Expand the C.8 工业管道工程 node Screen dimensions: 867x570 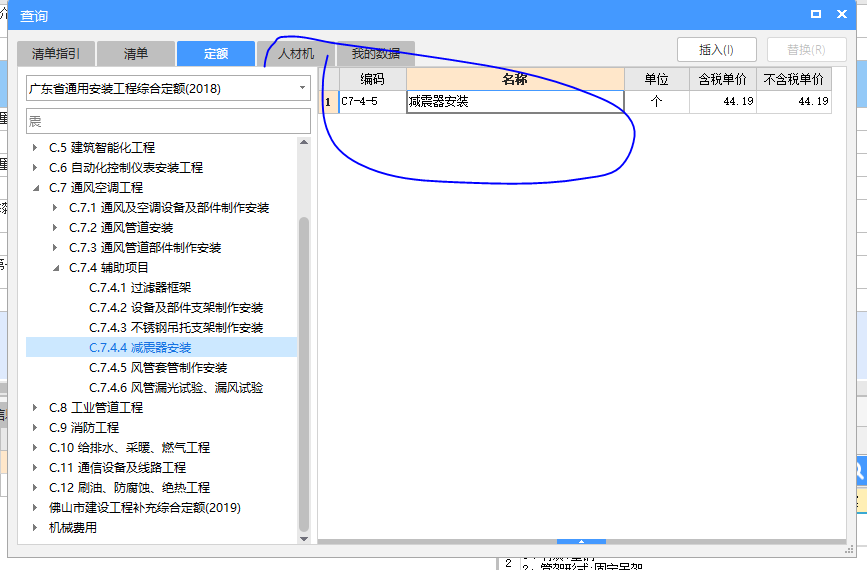tap(35, 408)
